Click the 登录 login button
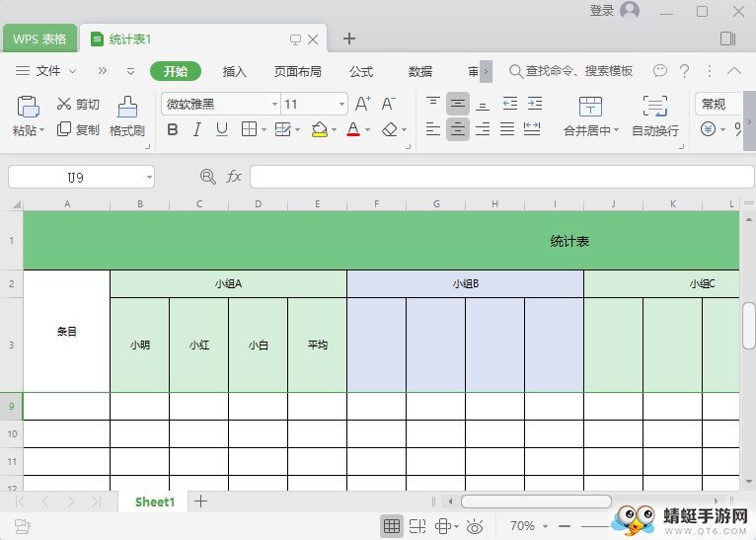This screenshot has height=540, width=756. coord(602,11)
